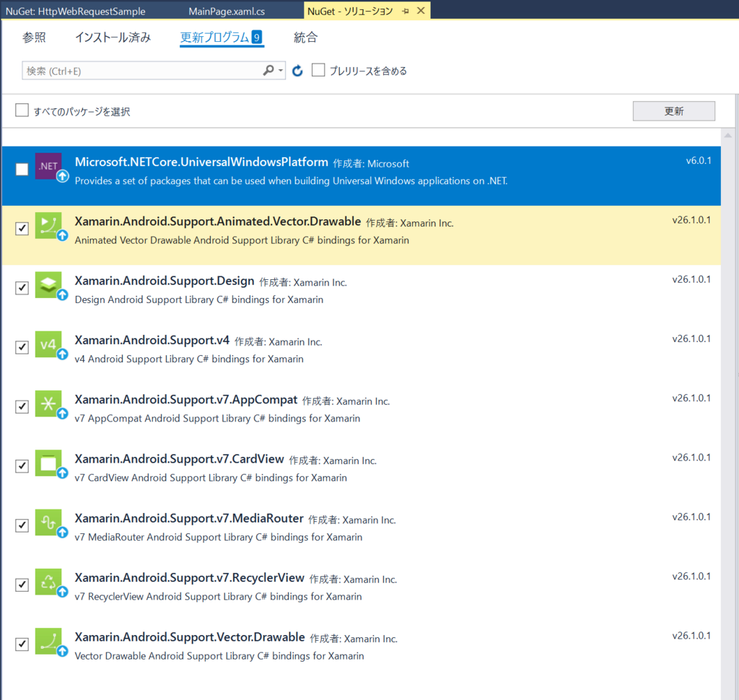
Task: Click the Support.Vector.Drawable package icon
Action: pyautogui.click(x=48, y=641)
